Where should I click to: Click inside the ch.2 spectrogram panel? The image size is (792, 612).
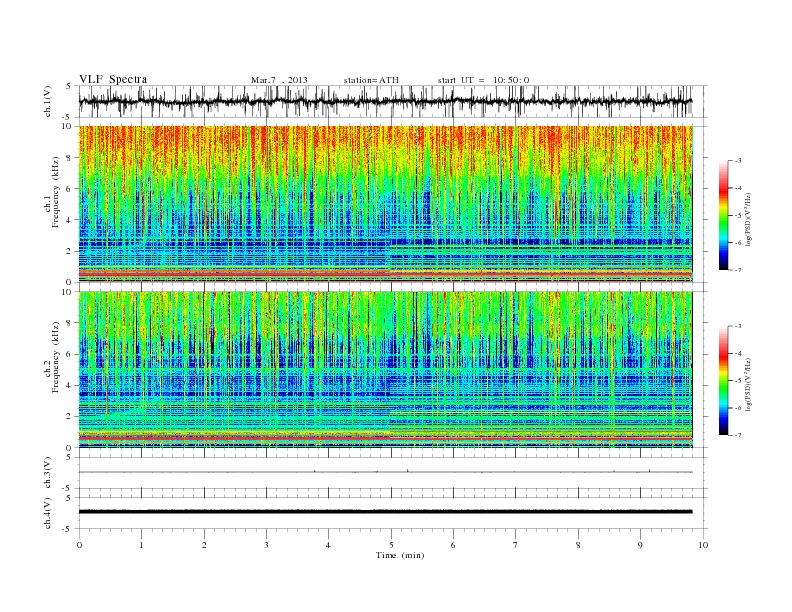(x=386, y=370)
